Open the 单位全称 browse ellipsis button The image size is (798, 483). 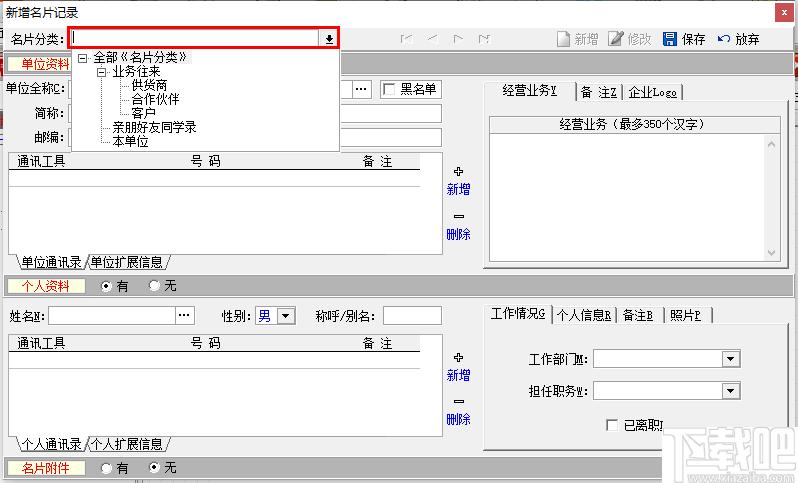click(x=361, y=89)
